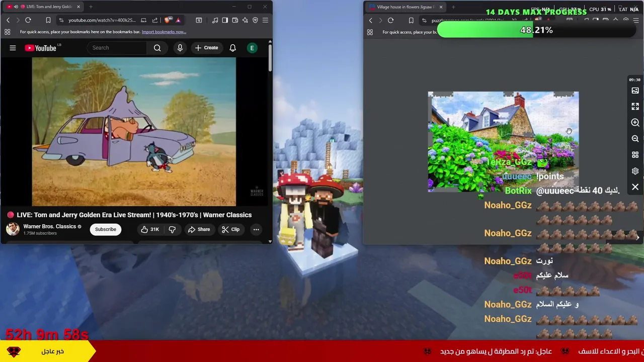Reload the puzzle page
This screenshot has width=644, height=362.
click(x=391, y=21)
